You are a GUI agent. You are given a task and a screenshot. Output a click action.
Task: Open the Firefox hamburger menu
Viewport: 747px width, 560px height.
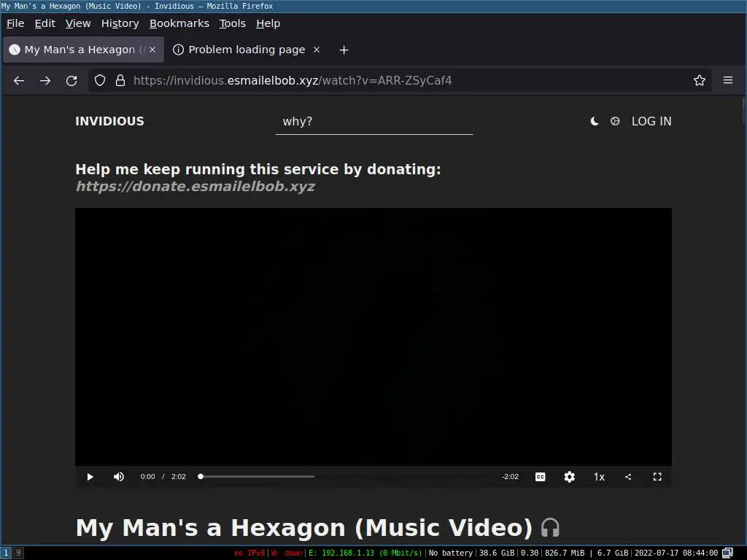[728, 80]
